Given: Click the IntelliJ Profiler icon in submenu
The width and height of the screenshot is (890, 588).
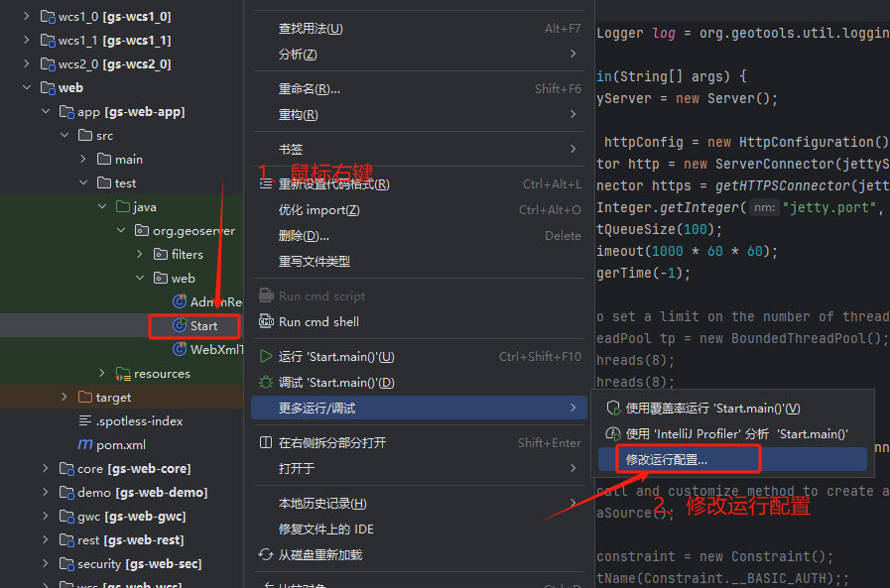Looking at the screenshot, I should coord(613,433).
